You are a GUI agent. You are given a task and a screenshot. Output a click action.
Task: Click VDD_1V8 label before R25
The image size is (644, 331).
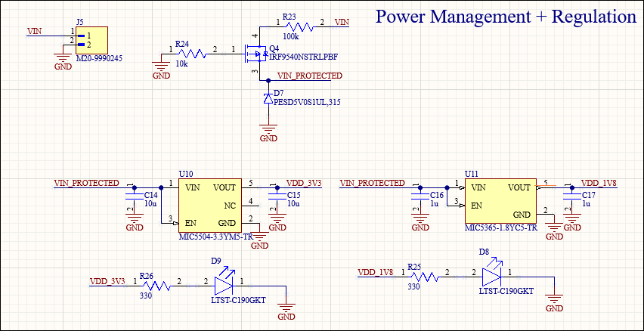coord(376,272)
